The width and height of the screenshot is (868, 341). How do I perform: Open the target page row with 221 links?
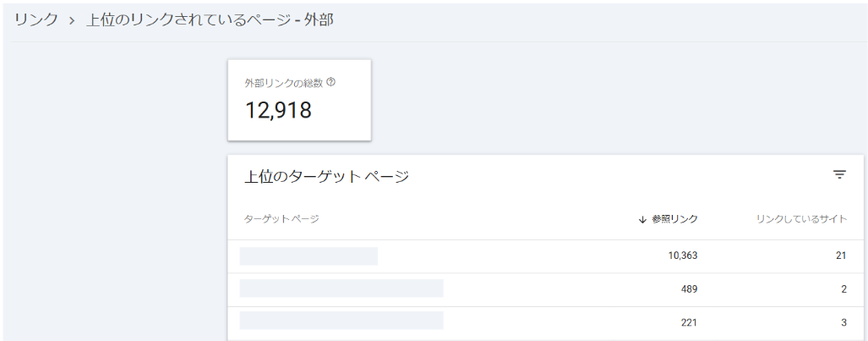(341, 321)
